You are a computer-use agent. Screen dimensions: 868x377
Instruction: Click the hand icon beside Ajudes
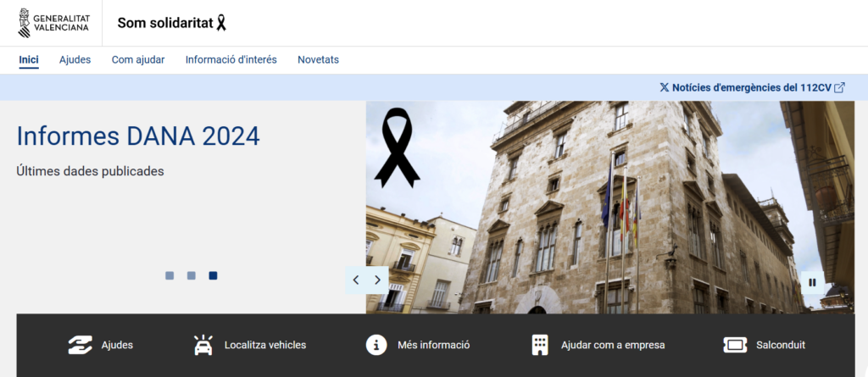81,345
